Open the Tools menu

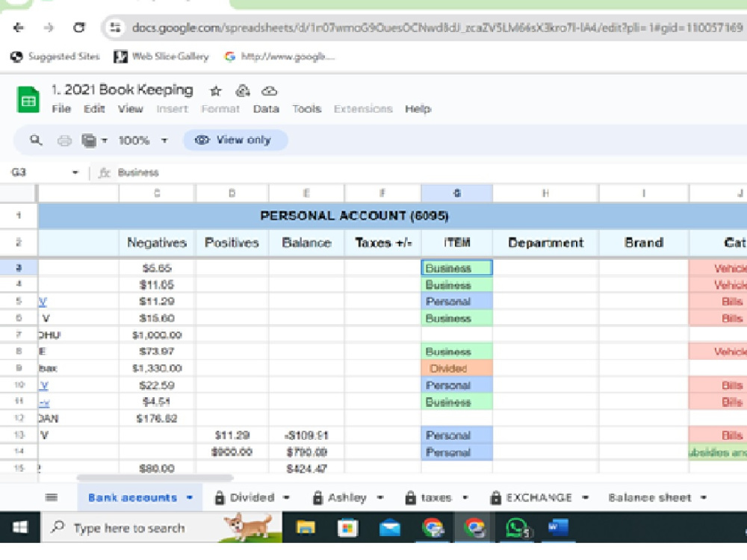(x=307, y=109)
